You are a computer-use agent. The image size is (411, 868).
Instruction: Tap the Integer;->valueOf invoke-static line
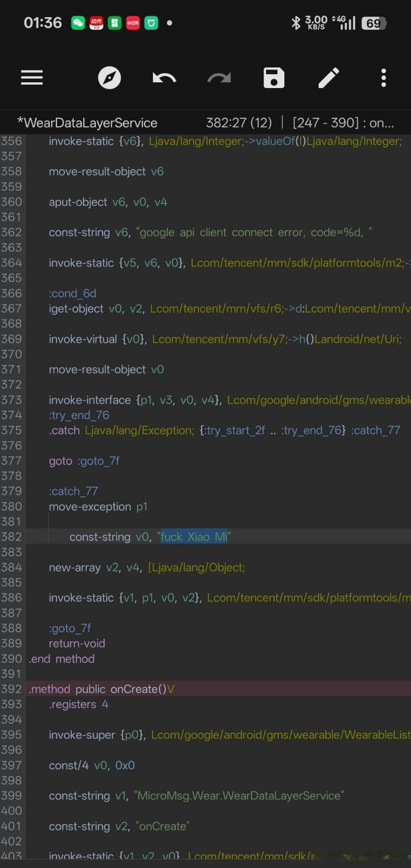(225, 141)
